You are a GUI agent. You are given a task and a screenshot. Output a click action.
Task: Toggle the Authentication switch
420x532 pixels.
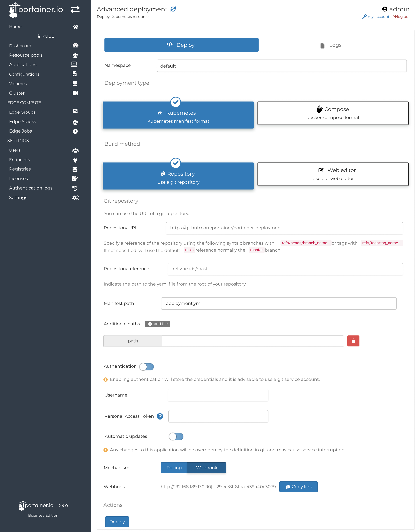[147, 367]
